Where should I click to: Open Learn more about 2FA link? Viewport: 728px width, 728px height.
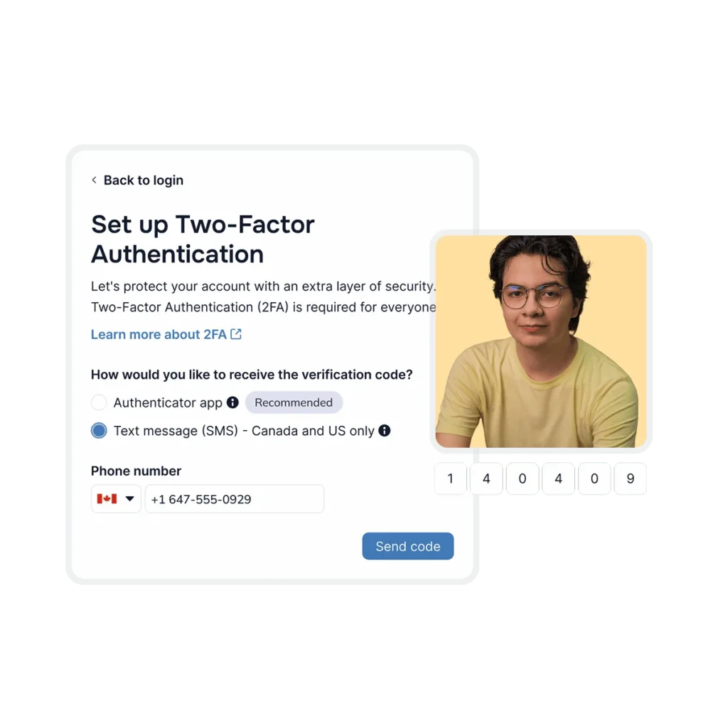159,334
